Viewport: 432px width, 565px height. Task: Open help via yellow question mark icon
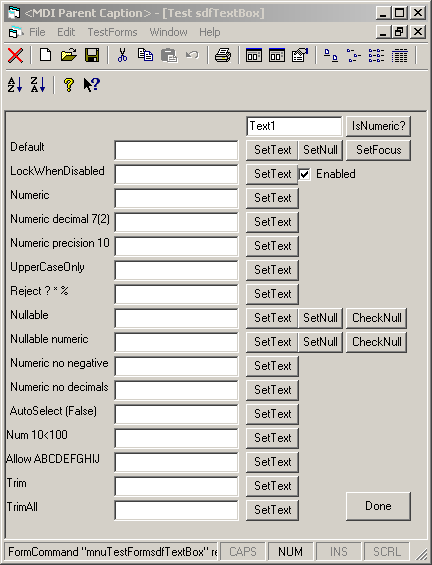(68, 85)
